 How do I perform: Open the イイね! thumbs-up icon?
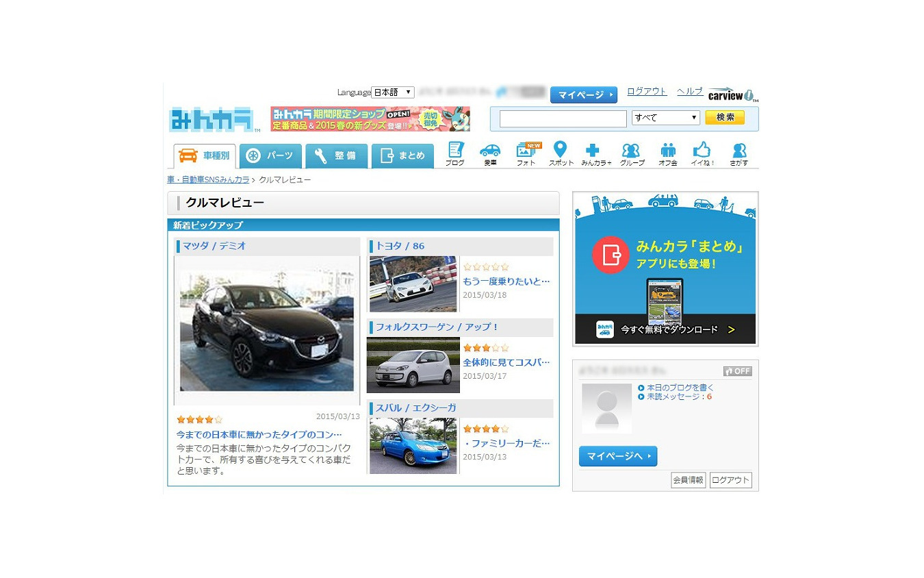point(702,154)
